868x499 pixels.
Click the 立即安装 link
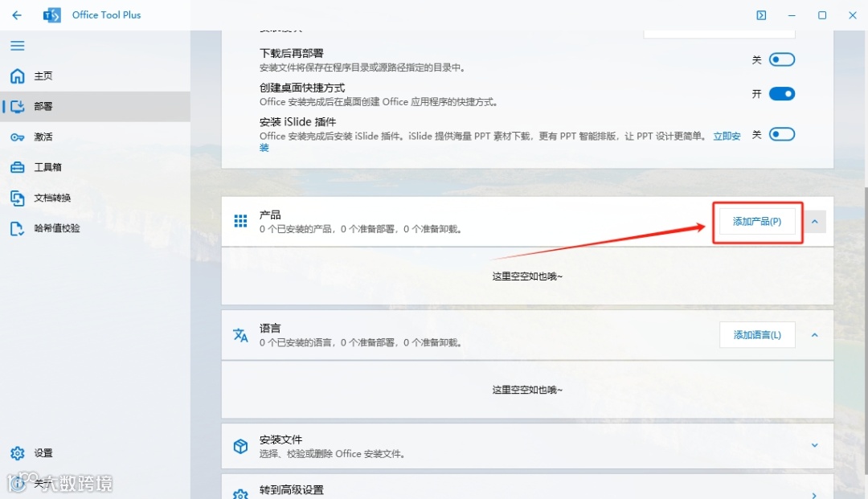tap(727, 136)
